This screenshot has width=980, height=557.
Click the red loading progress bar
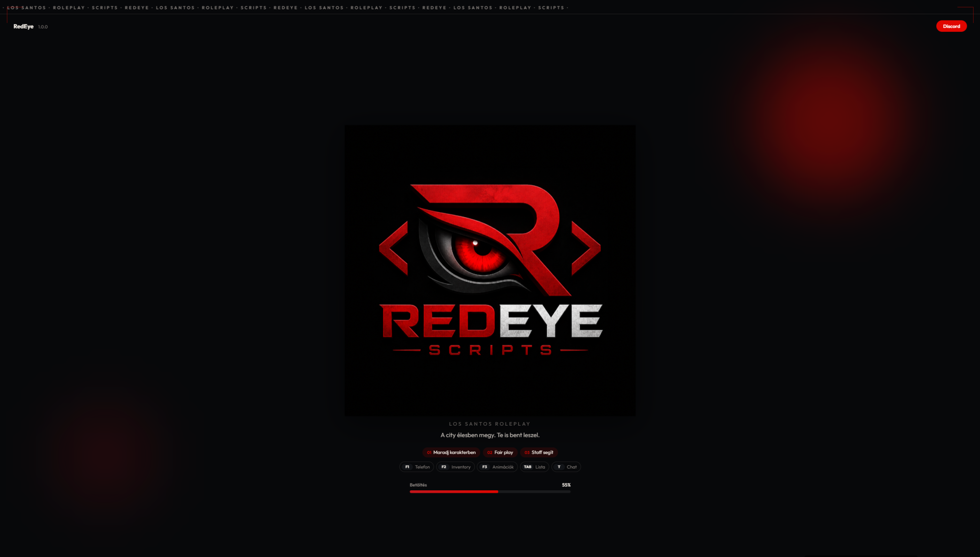490,491
